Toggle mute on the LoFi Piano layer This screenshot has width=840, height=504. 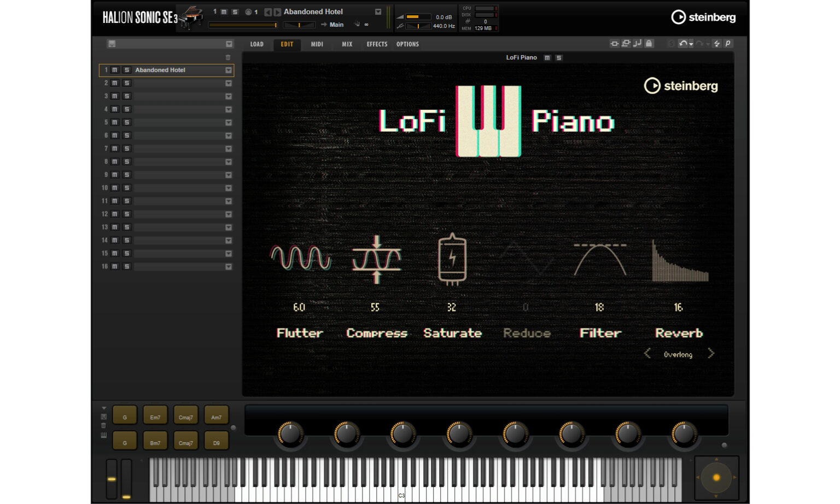[547, 57]
